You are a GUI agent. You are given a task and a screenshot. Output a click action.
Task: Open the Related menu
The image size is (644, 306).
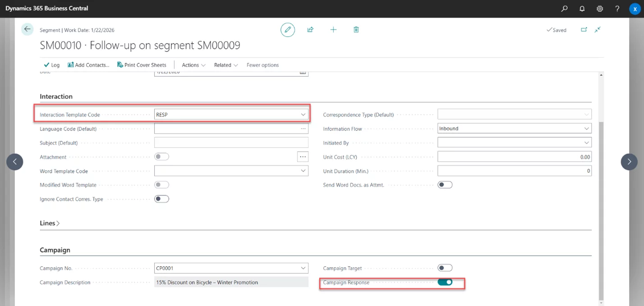(225, 65)
